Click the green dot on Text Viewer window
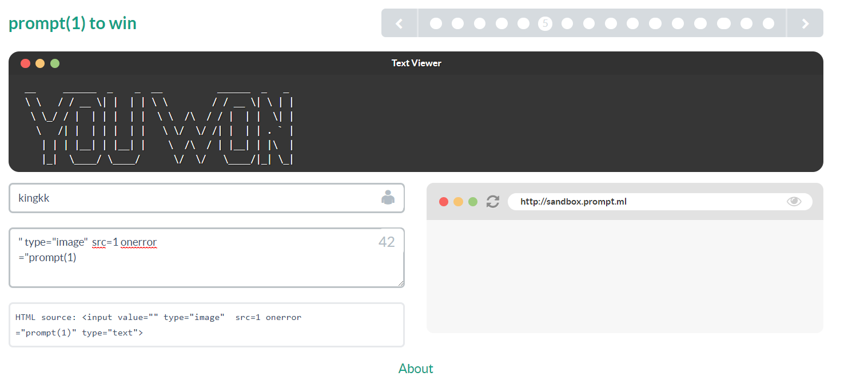The width and height of the screenshot is (868, 388). point(55,63)
